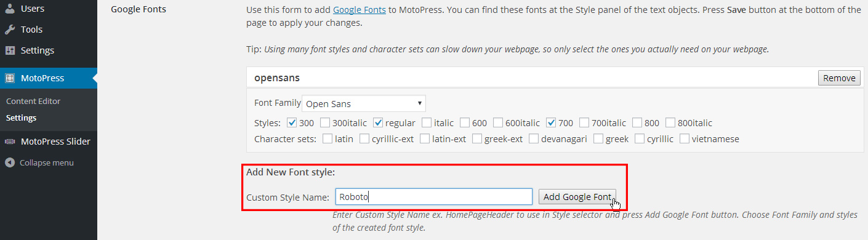Follow the Google Fonts hyperlink
This screenshot has height=240, width=868.
pyautogui.click(x=360, y=10)
